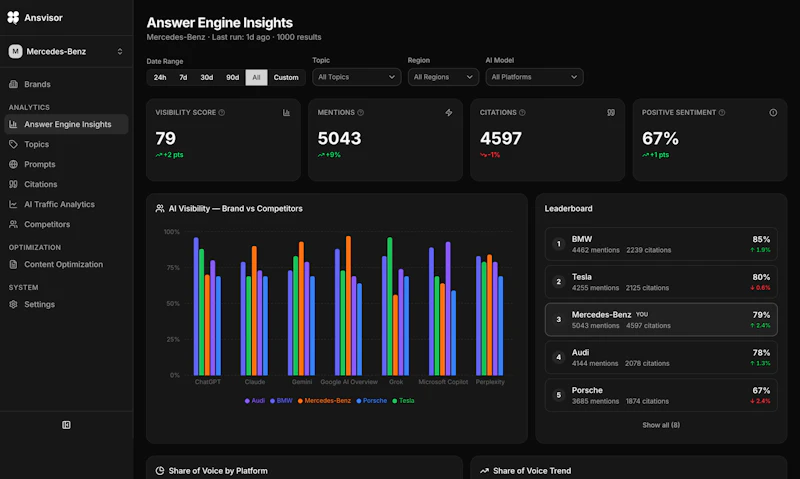Open AI Traffic Analytics page
Viewport: 800px width, 479px height.
tap(66, 204)
